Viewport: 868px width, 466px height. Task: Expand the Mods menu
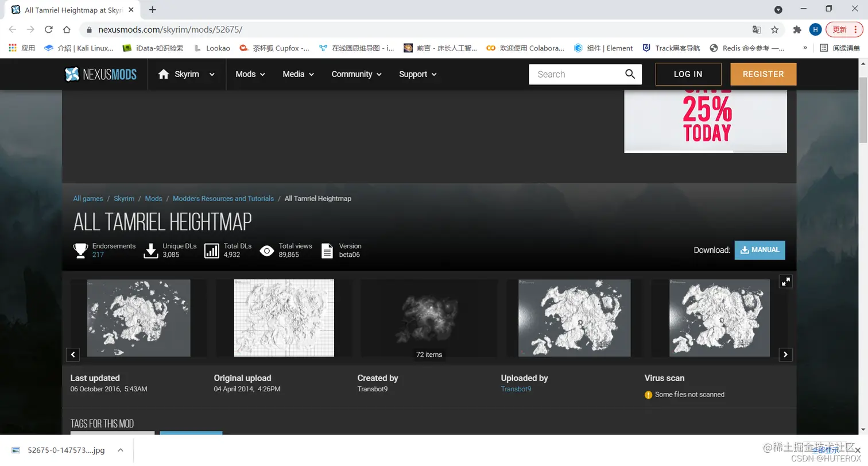pos(250,74)
